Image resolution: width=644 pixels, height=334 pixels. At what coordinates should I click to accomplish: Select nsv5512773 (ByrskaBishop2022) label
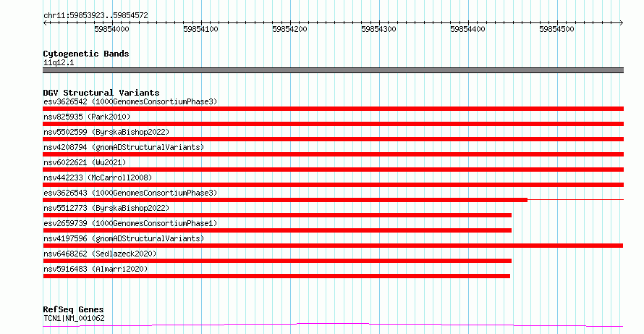[x=106, y=208]
